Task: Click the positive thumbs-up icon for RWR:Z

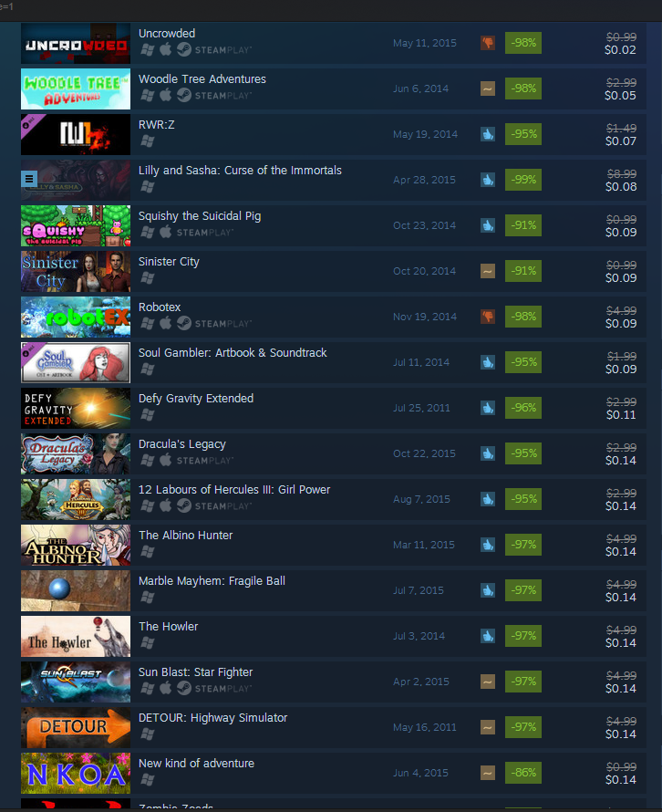Action: click(488, 134)
